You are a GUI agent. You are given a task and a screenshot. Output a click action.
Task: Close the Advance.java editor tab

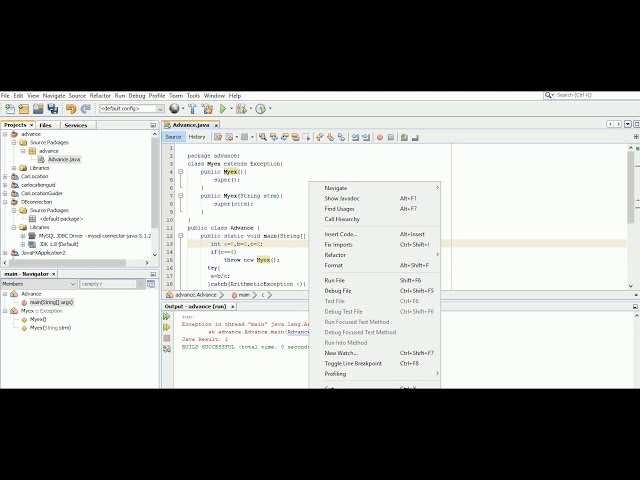[216, 125]
